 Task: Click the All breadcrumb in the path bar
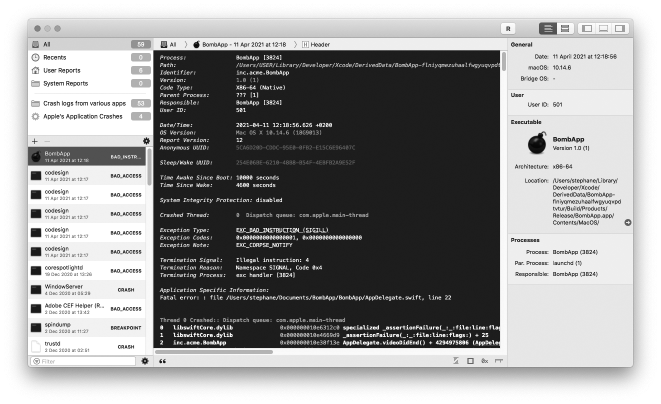[x=169, y=44]
